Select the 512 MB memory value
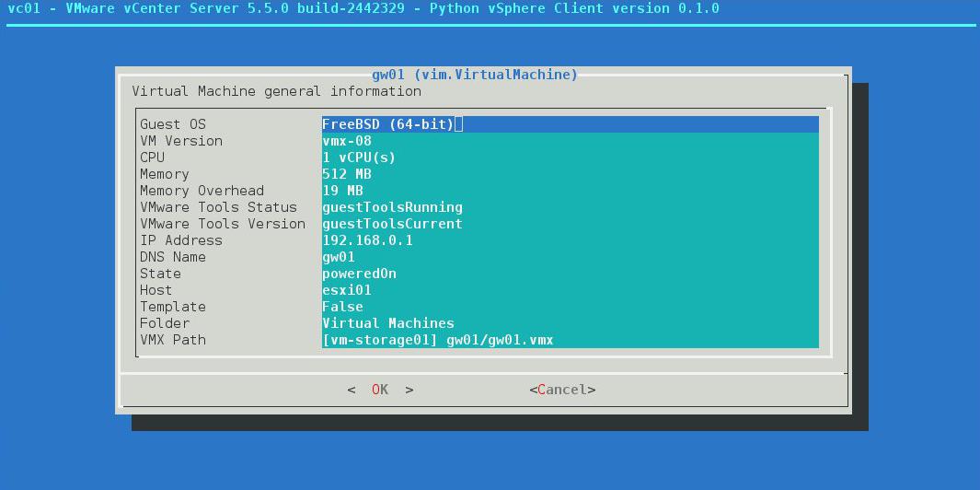980x490 pixels. pyautogui.click(x=570, y=174)
